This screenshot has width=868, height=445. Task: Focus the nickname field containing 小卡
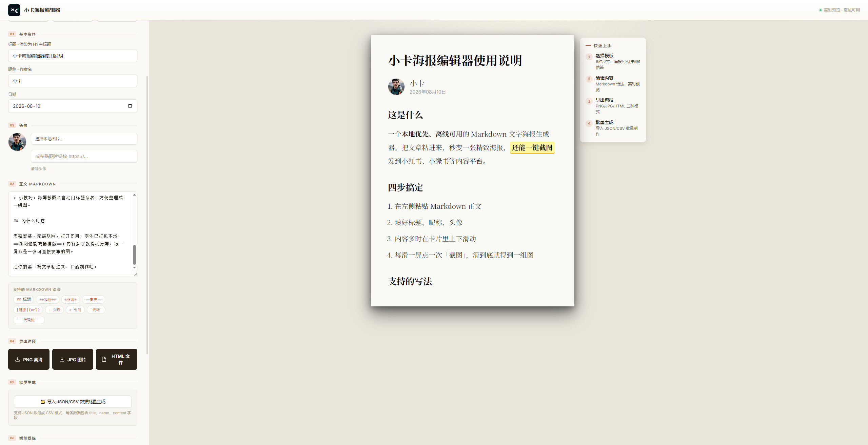point(73,81)
